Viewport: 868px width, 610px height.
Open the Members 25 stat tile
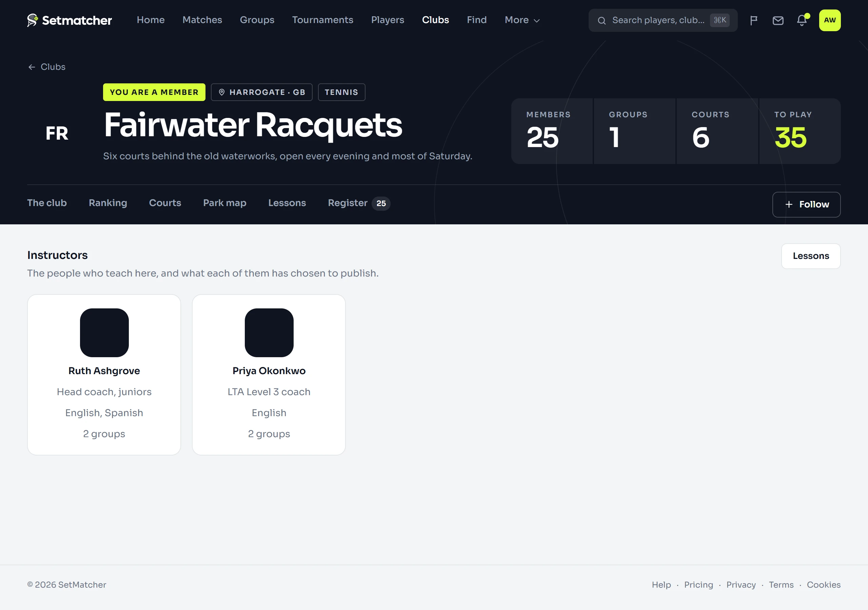[552, 131]
